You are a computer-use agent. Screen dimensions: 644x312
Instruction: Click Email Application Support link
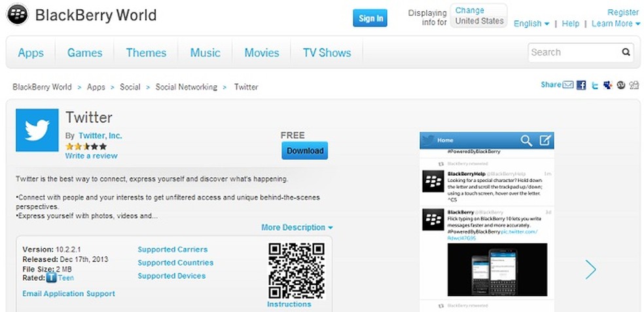point(69,294)
